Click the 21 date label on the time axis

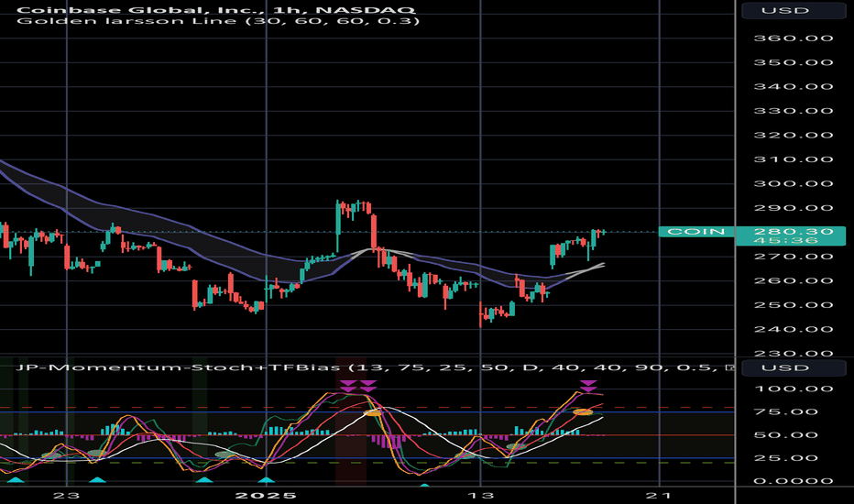coord(660,495)
